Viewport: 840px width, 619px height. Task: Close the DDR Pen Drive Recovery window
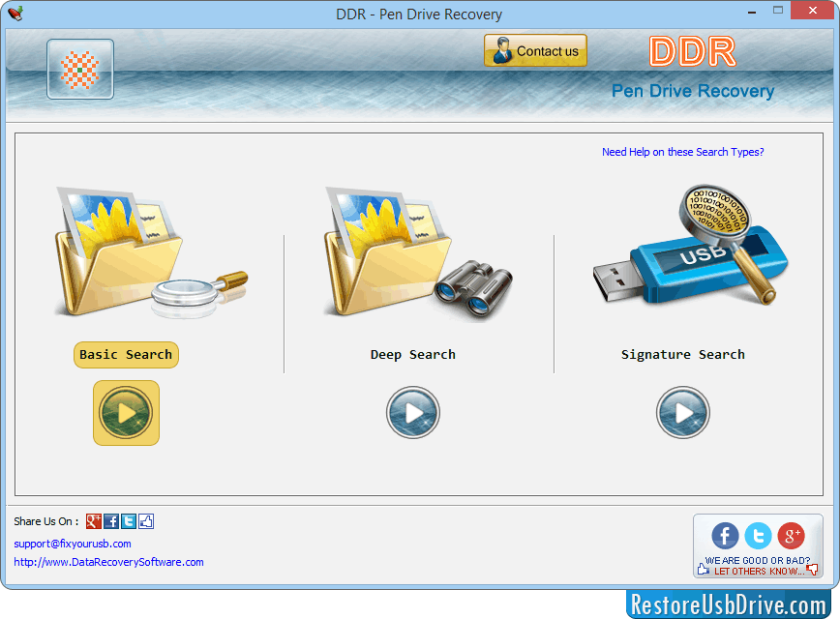click(x=813, y=11)
